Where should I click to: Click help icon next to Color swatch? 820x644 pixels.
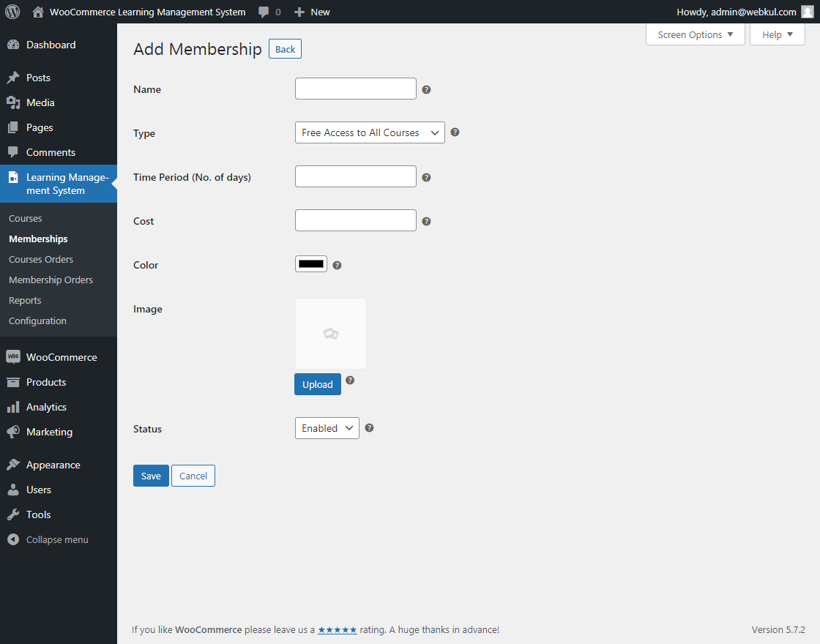coord(338,265)
